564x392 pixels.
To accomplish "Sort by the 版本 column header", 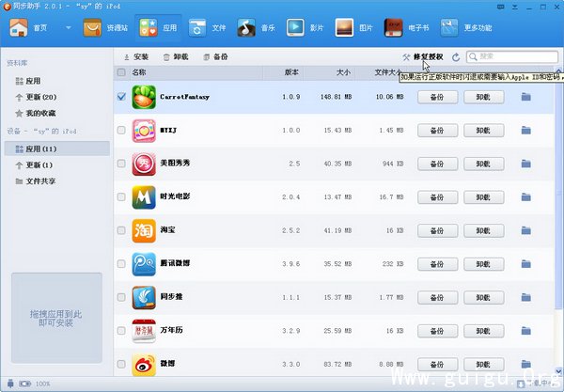I will point(284,72).
